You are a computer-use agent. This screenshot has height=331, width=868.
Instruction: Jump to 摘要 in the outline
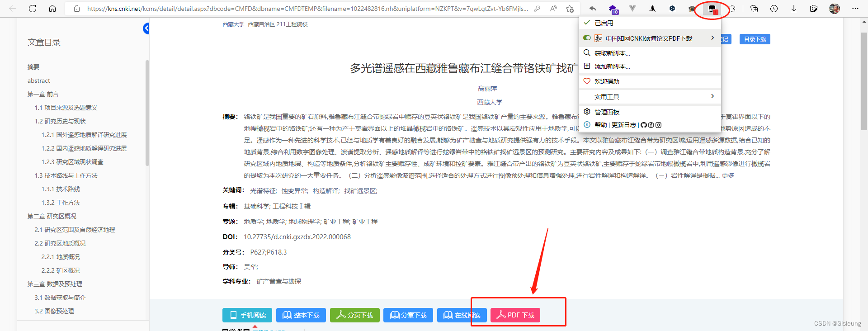[33, 67]
